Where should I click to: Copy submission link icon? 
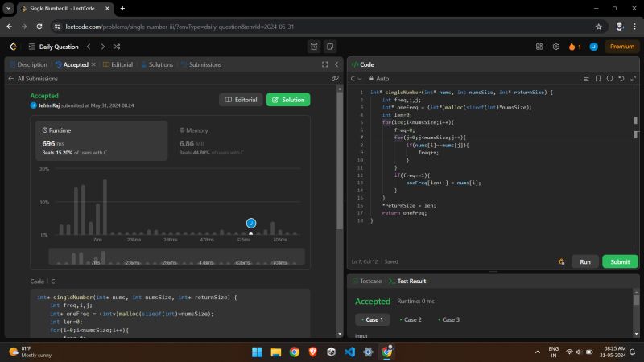point(335,79)
